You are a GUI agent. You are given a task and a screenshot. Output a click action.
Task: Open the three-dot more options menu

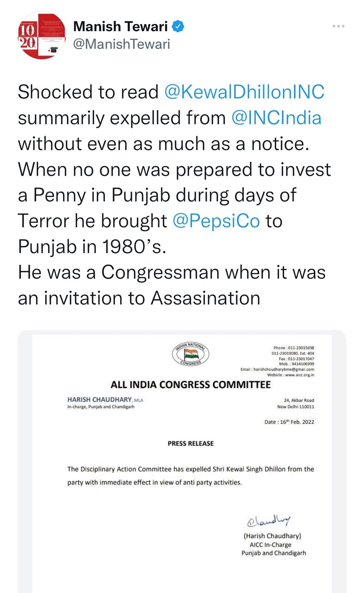coord(338,26)
